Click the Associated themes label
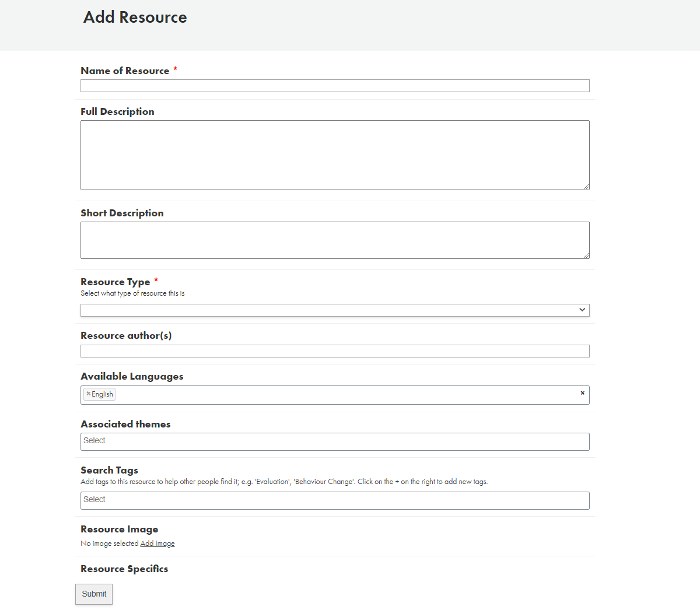Screen dimensions: 700x610 click(x=125, y=424)
